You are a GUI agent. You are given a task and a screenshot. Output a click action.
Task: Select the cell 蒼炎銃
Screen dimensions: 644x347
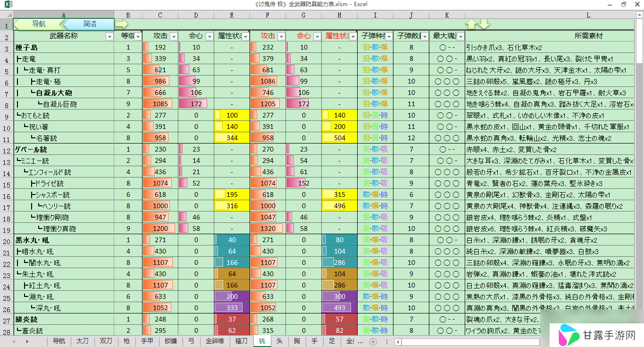click(64, 330)
